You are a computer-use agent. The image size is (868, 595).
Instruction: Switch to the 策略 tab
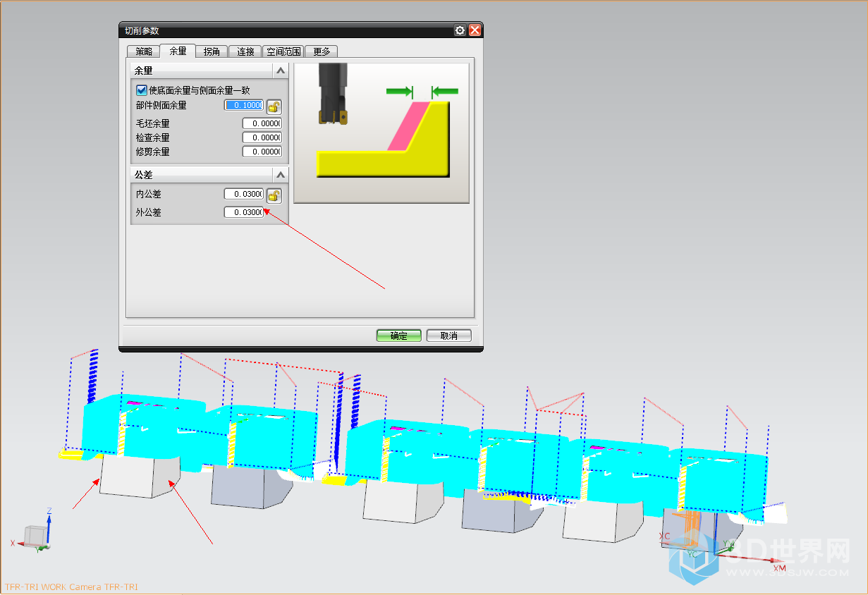coord(143,51)
